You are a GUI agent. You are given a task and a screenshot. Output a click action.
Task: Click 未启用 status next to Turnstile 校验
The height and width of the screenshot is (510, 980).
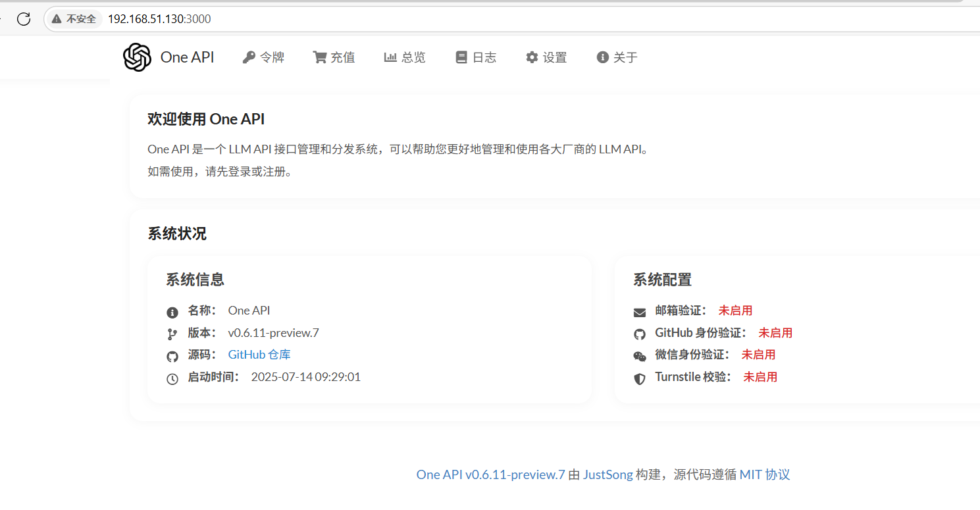coord(760,377)
